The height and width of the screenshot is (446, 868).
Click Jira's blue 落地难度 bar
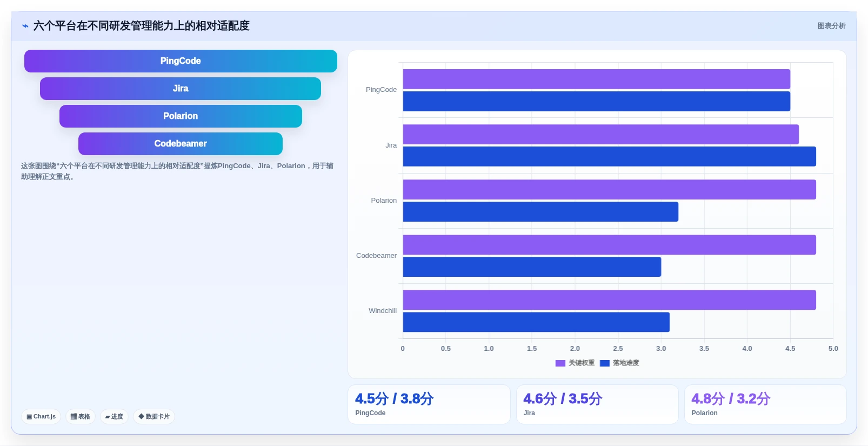point(610,156)
